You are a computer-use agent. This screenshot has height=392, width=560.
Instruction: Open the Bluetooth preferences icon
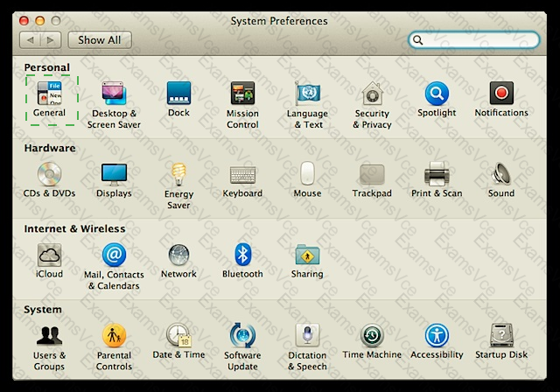coord(242,255)
